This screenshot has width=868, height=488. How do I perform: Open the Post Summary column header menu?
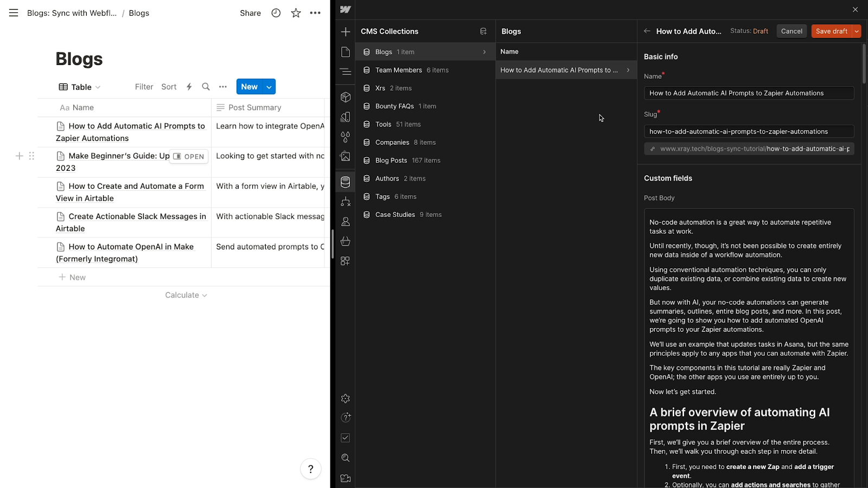(268, 107)
